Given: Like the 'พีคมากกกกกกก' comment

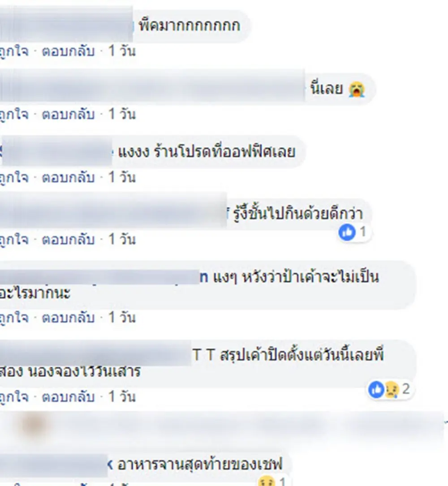Looking at the screenshot, I should click(x=14, y=51).
